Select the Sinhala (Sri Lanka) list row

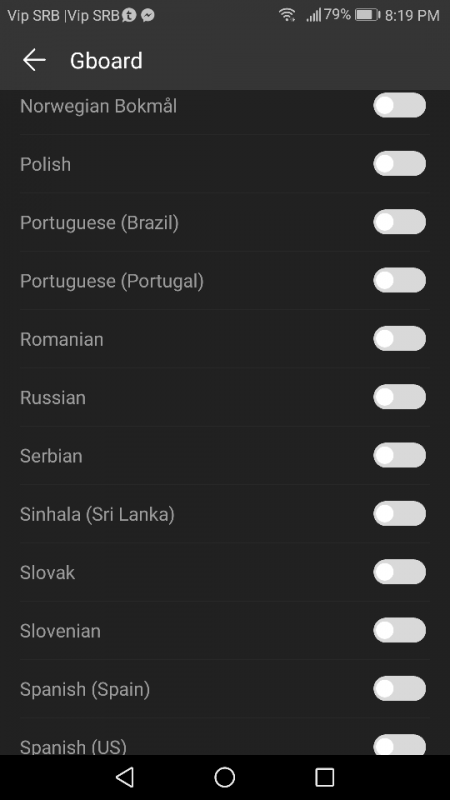pos(225,514)
